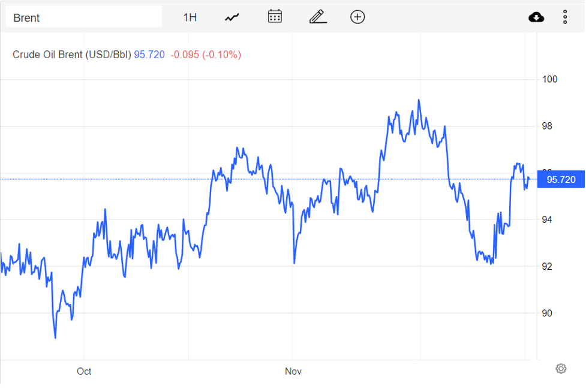This screenshot has width=586, height=392.
Task: Download chart data with the cloud icon
Action: tap(536, 17)
